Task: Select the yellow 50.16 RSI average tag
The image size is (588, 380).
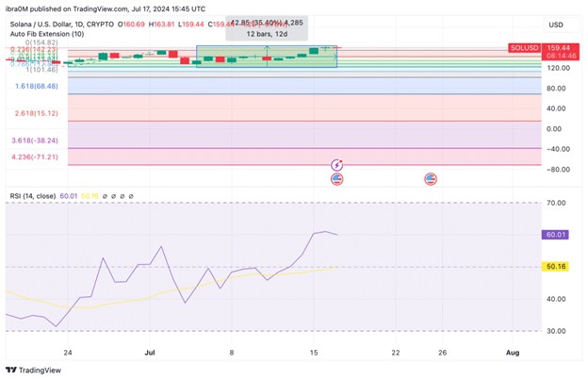Action: pyautogui.click(x=556, y=266)
